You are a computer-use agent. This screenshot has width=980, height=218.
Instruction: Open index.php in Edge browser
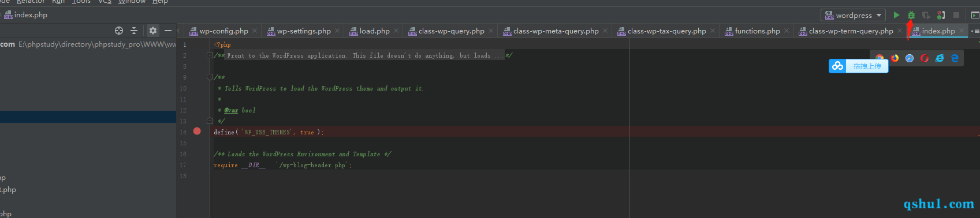955,58
